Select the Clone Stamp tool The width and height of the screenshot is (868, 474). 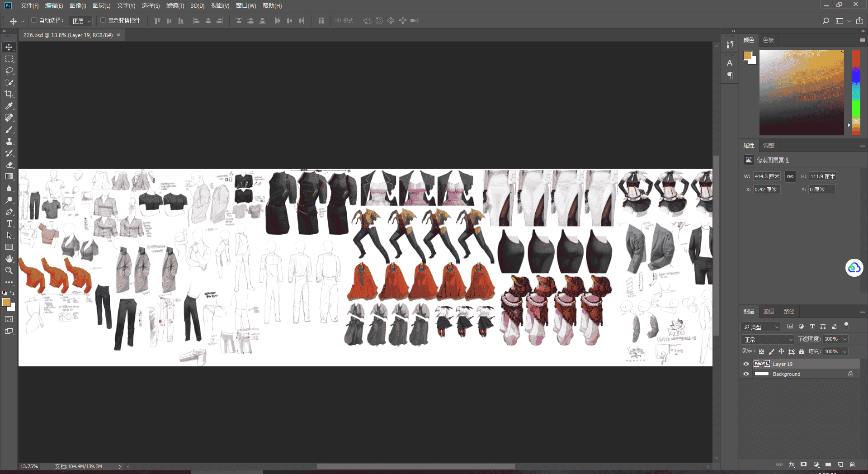pyautogui.click(x=9, y=141)
